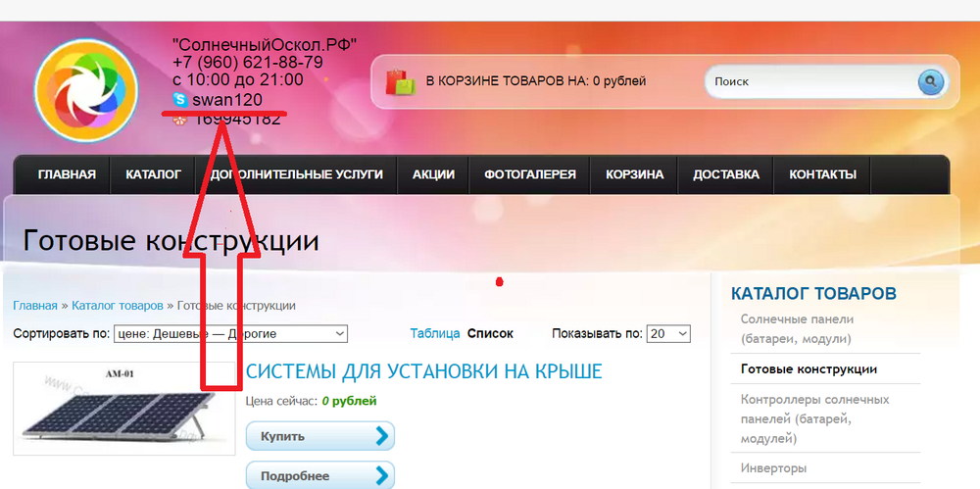Click Каталог товаров breadcrumb link
Screen dimensions: 980x489
[x=117, y=306]
